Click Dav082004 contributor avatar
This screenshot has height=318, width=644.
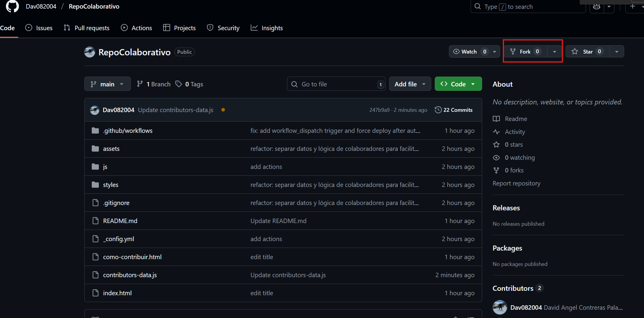pyautogui.click(x=500, y=307)
